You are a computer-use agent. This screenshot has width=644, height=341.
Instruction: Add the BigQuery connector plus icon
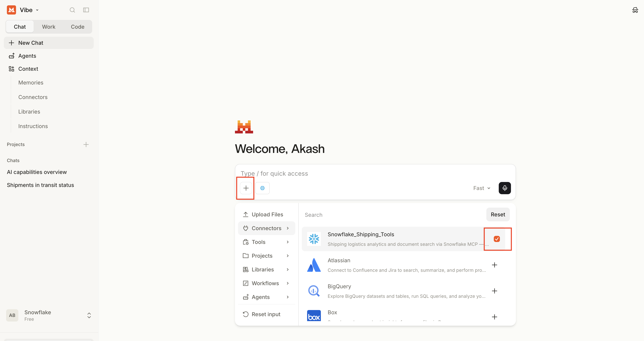tap(494, 291)
